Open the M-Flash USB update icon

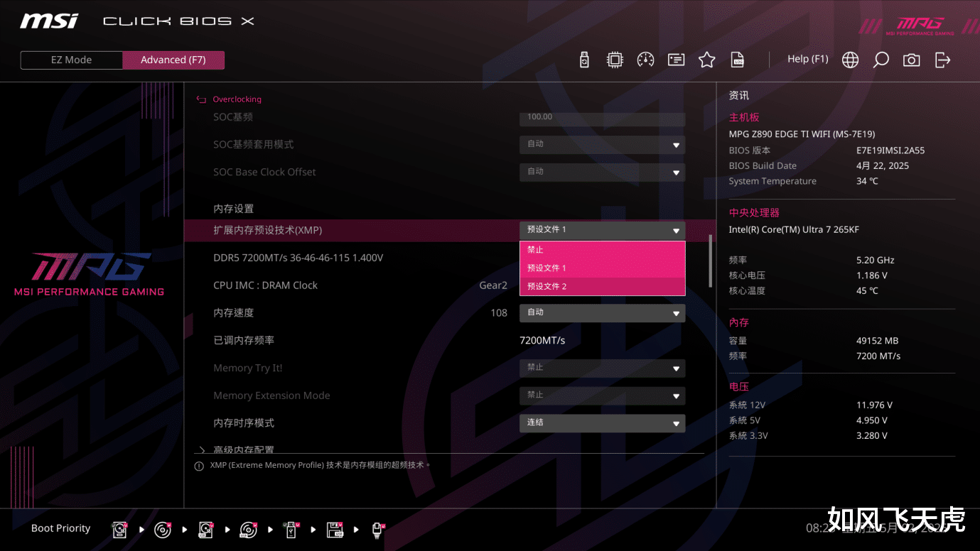click(x=584, y=60)
